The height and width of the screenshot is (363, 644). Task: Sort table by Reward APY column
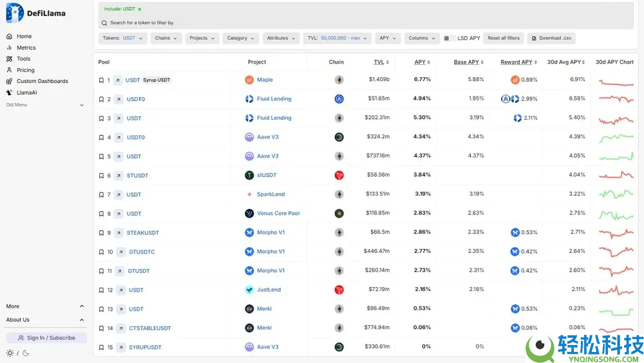[518, 62]
